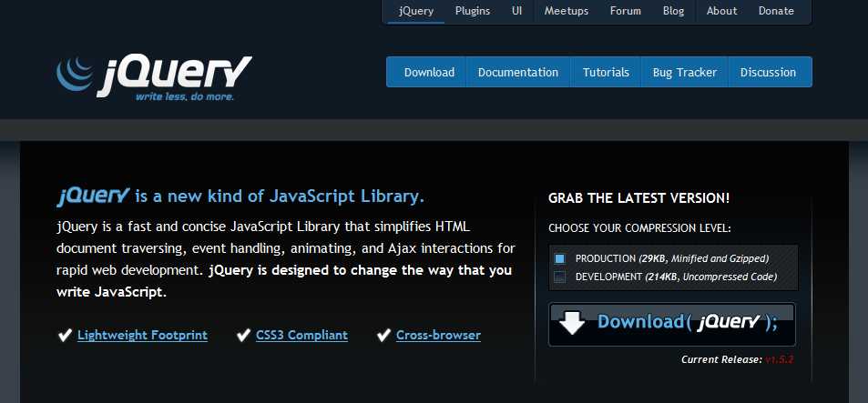Go to Bug Tracker
The image size is (868, 403).
point(684,73)
